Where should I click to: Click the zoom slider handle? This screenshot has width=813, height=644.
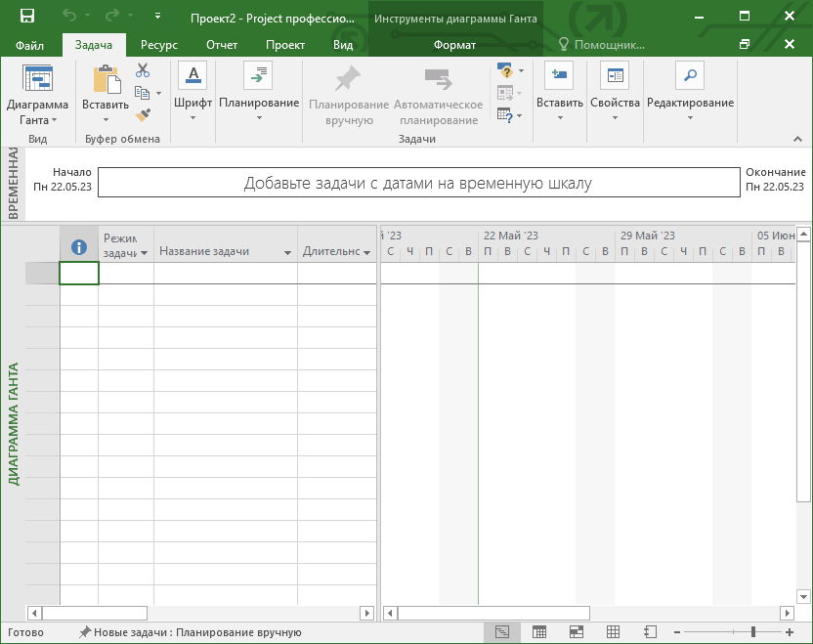(753, 632)
